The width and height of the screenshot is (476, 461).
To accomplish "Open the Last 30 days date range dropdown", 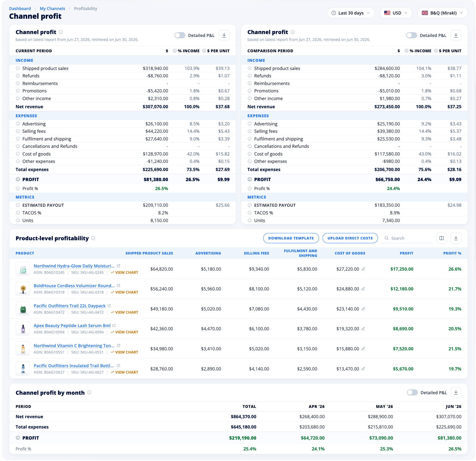I will click(351, 13).
